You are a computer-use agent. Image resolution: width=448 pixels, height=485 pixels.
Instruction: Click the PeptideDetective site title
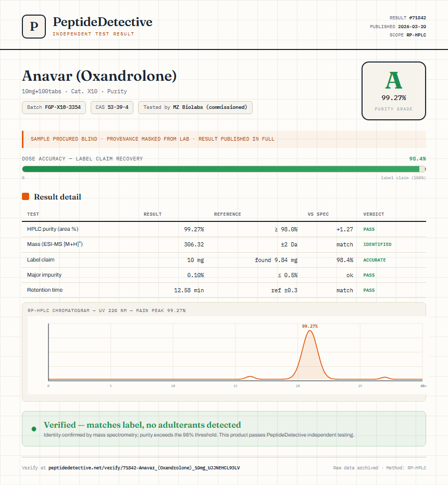(103, 22)
